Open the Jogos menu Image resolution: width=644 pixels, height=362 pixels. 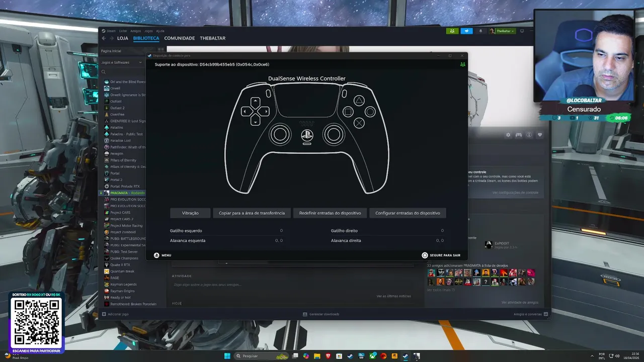(148, 31)
